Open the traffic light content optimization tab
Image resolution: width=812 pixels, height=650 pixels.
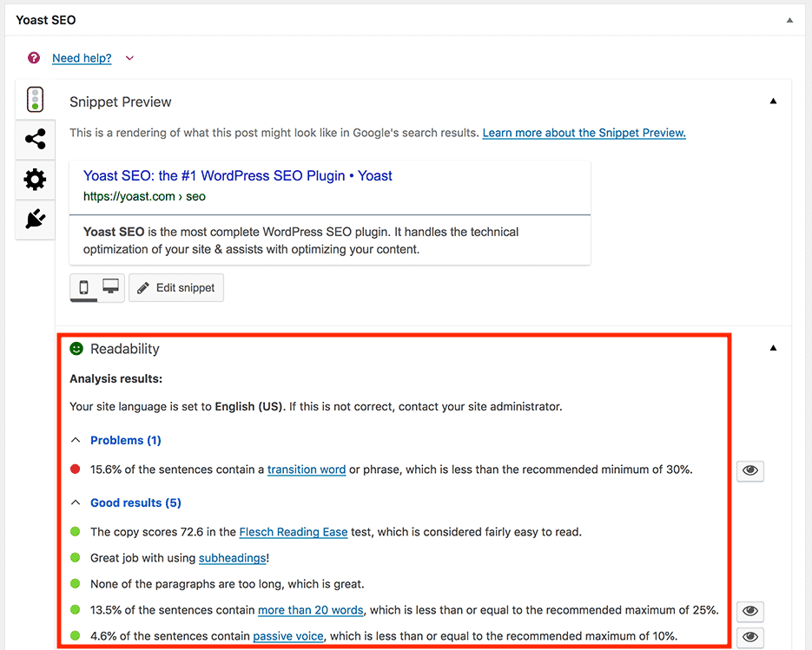(x=36, y=99)
